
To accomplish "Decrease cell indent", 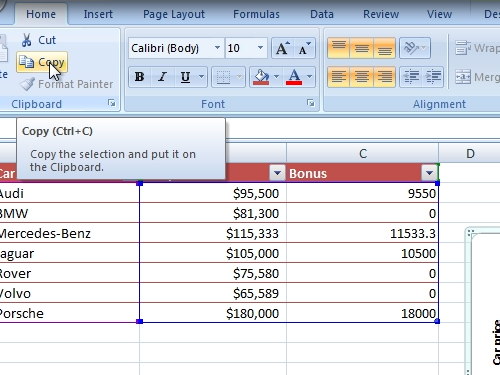I will 411,77.
